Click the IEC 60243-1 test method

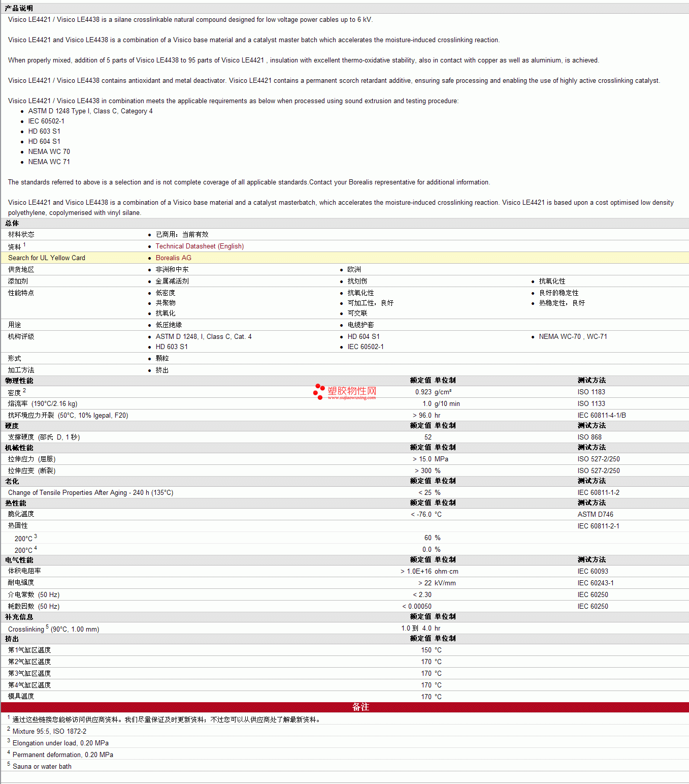(596, 583)
